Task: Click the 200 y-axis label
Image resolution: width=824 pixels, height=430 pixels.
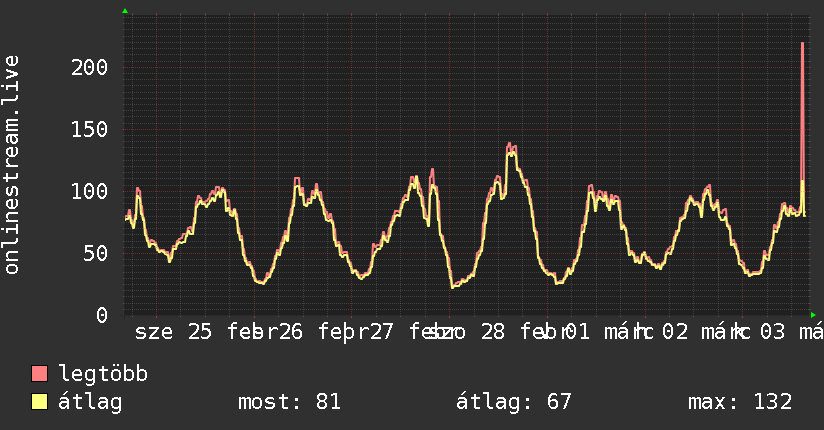Action: [x=89, y=67]
